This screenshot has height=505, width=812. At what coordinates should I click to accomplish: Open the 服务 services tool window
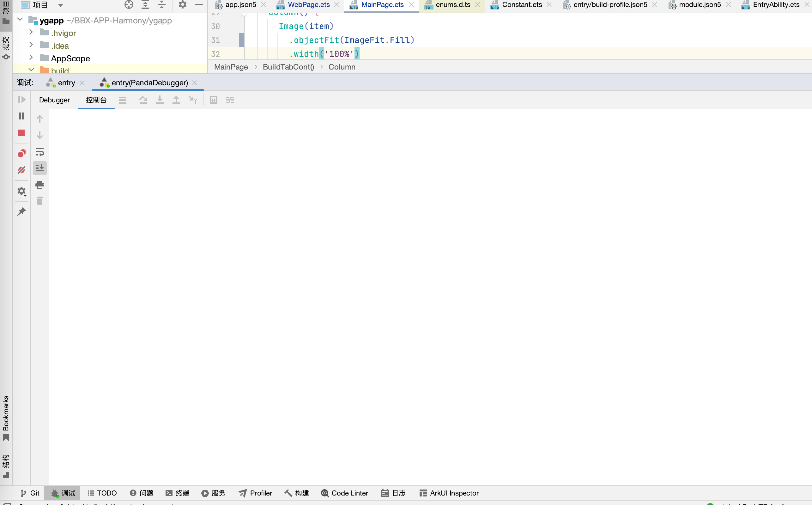click(214, 493)
